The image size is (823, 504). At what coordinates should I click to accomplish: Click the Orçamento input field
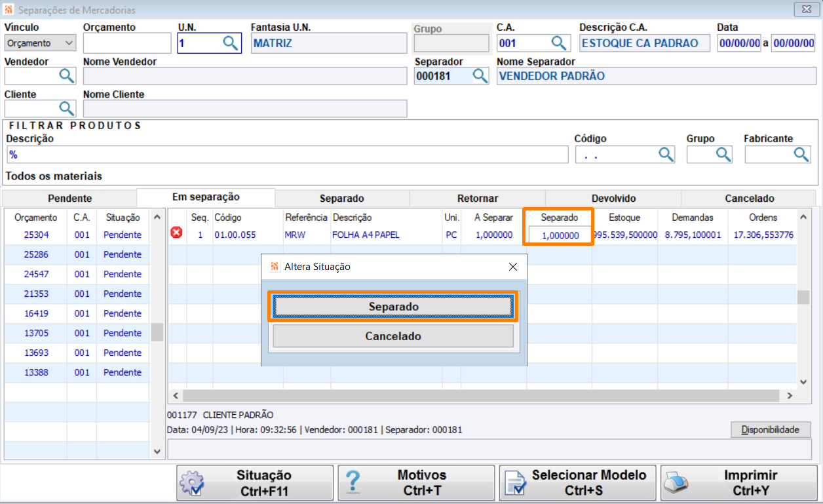[x=127, y=43]
